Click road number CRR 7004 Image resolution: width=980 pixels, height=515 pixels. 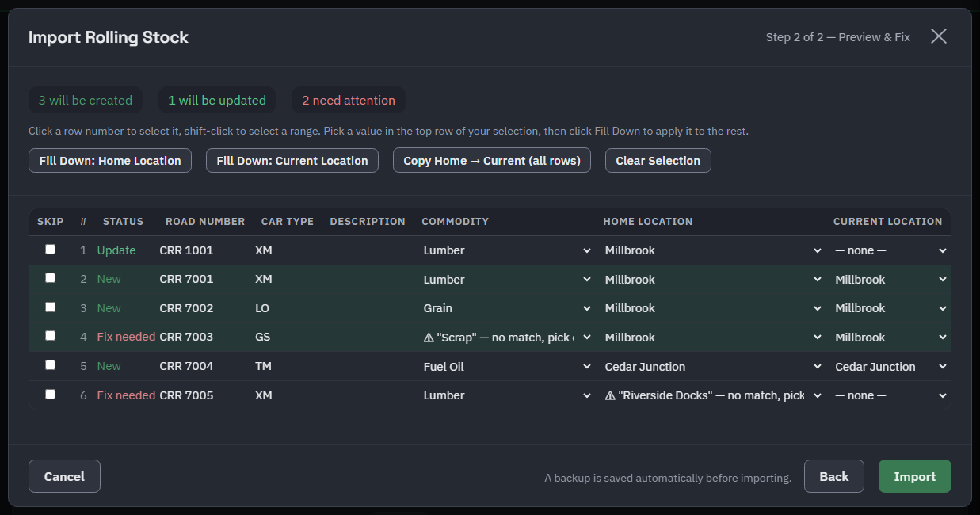(x=186, y=366)
